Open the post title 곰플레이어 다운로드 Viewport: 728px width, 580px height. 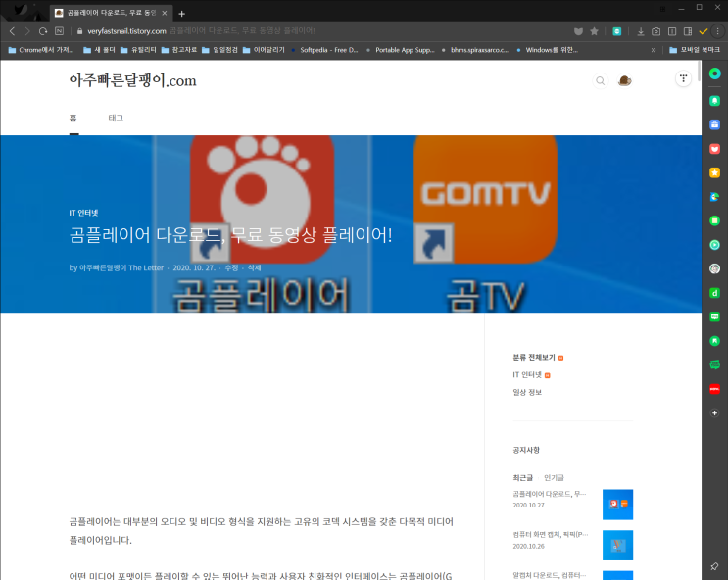231,234
